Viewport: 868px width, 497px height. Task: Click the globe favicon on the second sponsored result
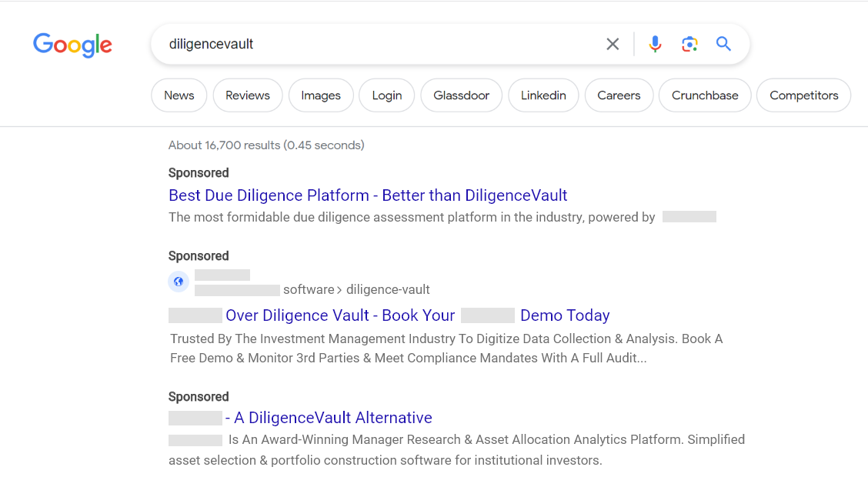pyautogui.click(x=179, y=282)
